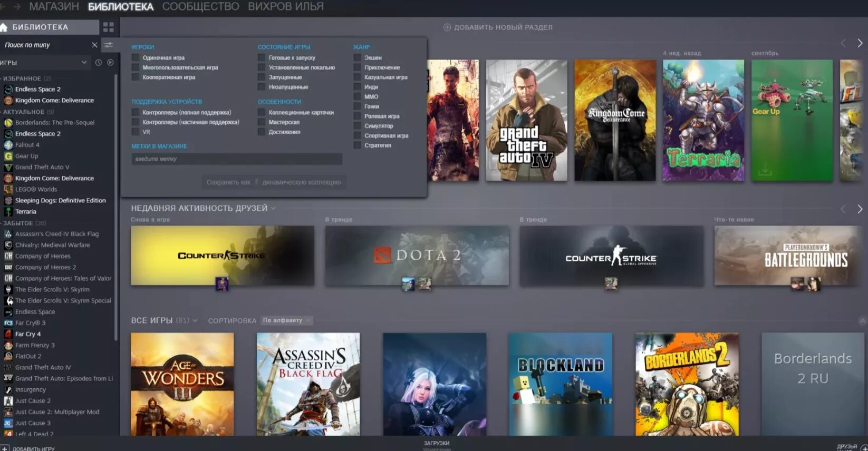Open Borderlands 2 game cover

(x=687, y=384)
